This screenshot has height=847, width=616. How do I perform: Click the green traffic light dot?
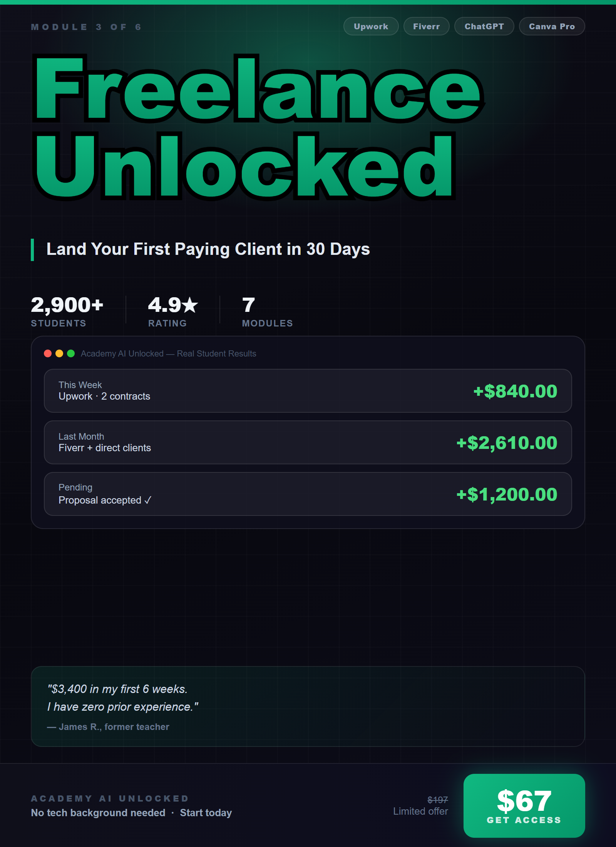tap(72, 353)
